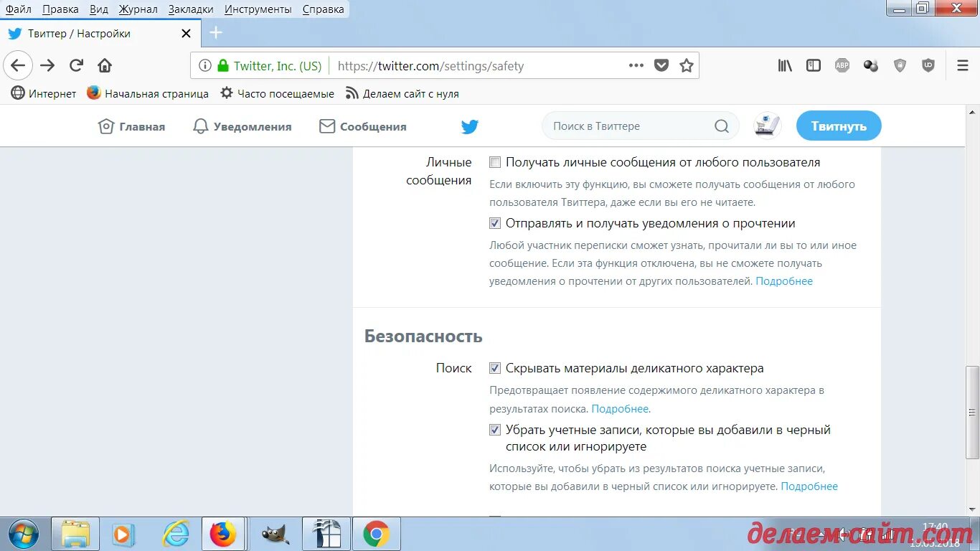Open the Журнал menu
980x551 pixels.
point(138,9)
